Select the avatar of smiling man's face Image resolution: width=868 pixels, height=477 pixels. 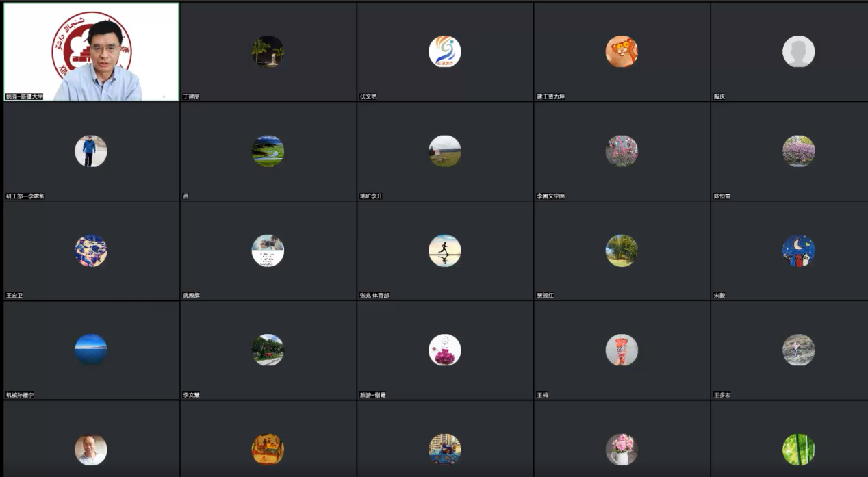(91, 450)
